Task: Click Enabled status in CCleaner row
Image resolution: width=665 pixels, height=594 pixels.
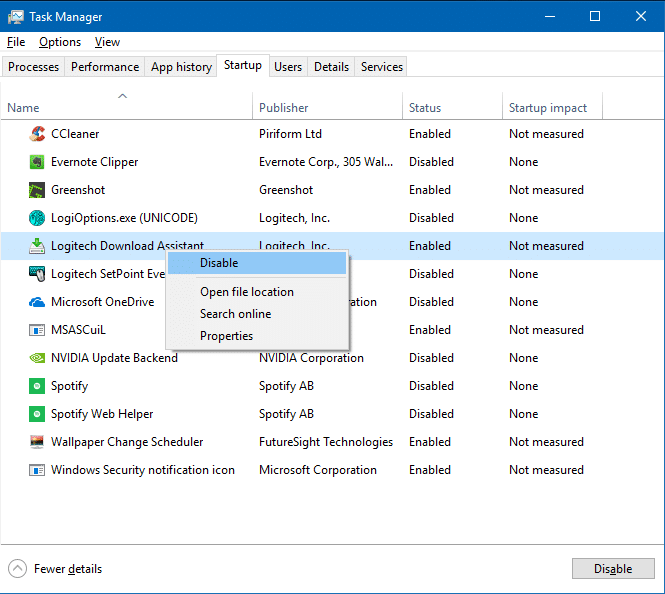Action: pos(430,134)
